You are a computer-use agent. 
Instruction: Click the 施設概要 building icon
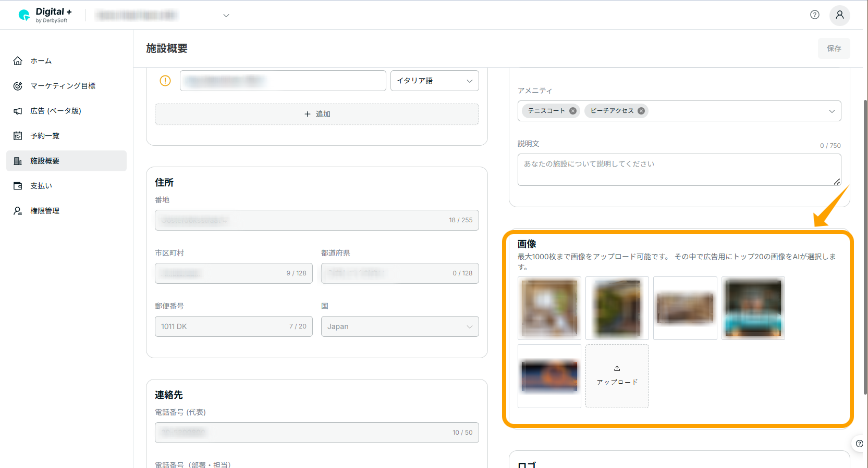(18, 161)
